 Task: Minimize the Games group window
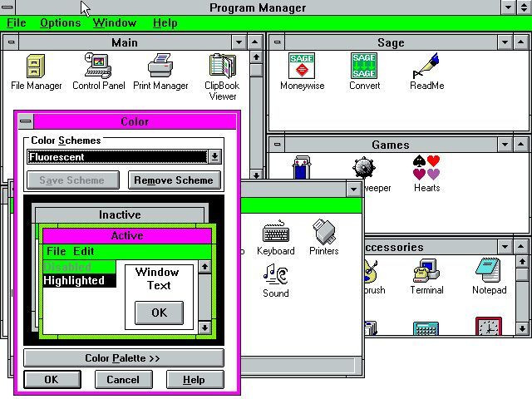pos(505,145)
